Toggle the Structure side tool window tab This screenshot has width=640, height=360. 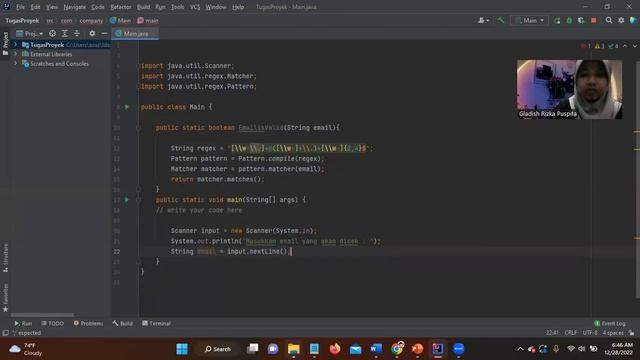click(x=5, y=258)
